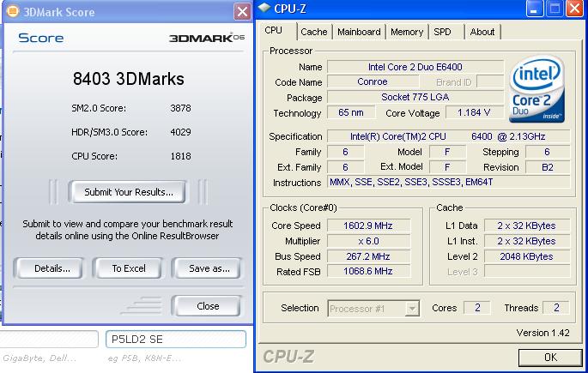Click the Score heading in 3DMark window
588x373 pixels.
pyautogui.click(x=41, y=38)
